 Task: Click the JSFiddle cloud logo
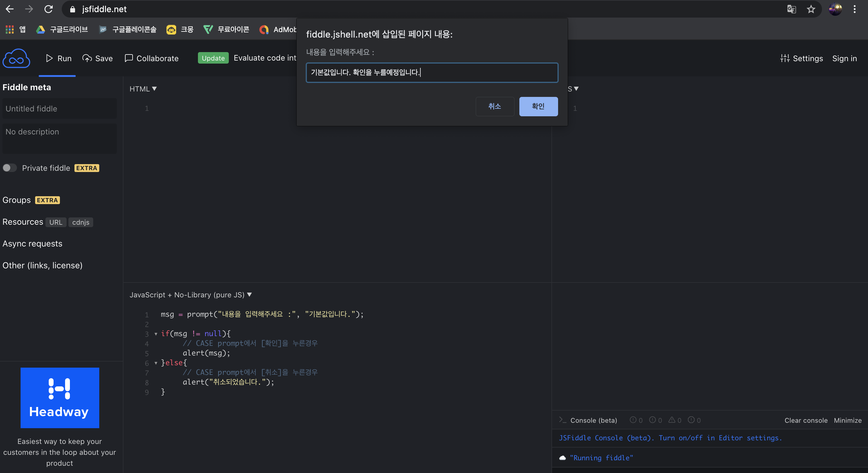click(x=16, y=58)
